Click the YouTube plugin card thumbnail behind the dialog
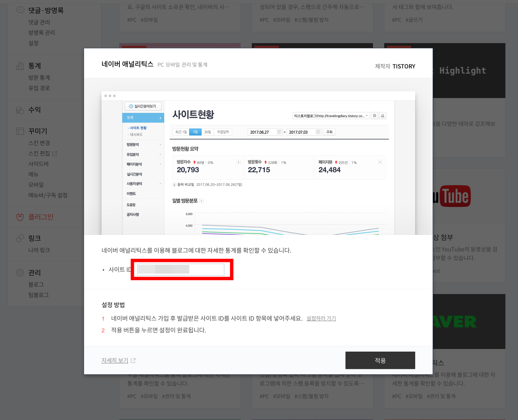Image resolution: width=518 pixels, height=420 pixels. (469, 196)
